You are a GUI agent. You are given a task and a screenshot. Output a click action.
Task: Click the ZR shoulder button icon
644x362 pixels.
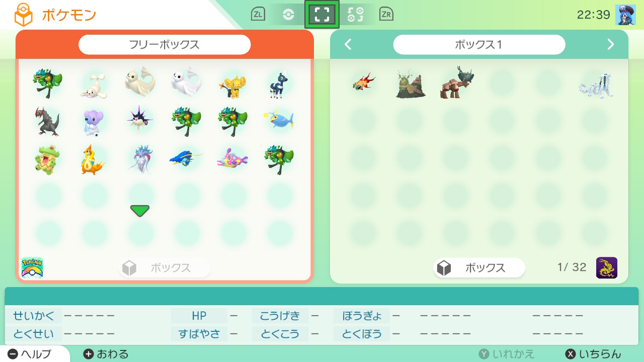(386, 15)
